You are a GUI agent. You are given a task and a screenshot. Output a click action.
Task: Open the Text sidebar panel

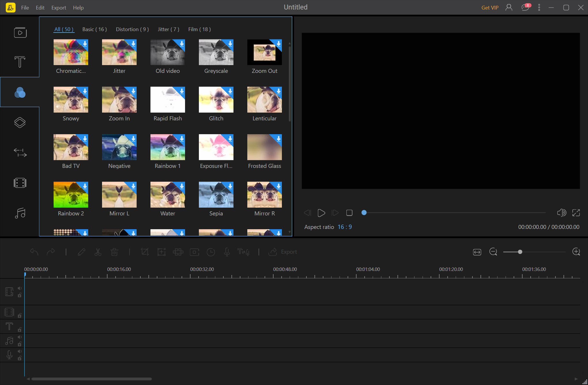click(20, 62)
